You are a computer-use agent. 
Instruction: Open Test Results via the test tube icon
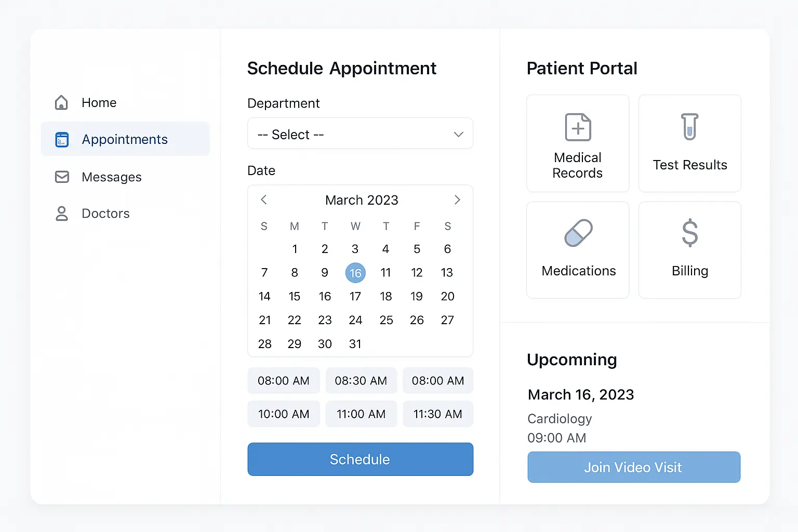[x=689, y=126]
